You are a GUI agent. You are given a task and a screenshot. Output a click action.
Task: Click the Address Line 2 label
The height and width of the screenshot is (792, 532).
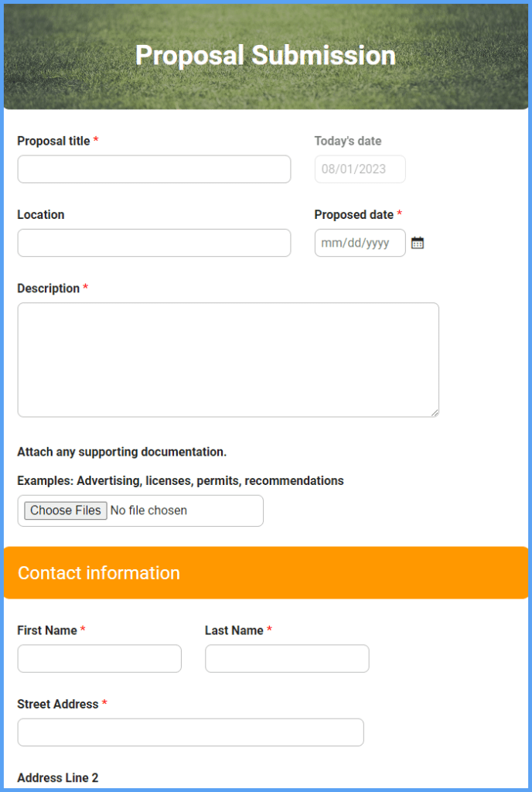tap(57, 778)
